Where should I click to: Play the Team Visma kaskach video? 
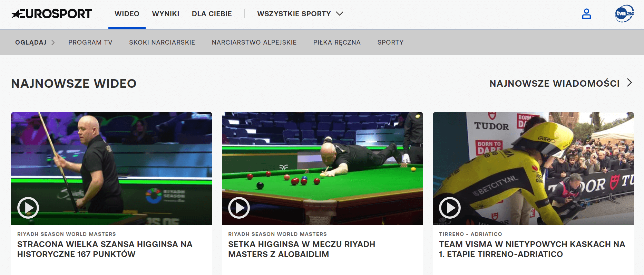[x=450, y=208]
